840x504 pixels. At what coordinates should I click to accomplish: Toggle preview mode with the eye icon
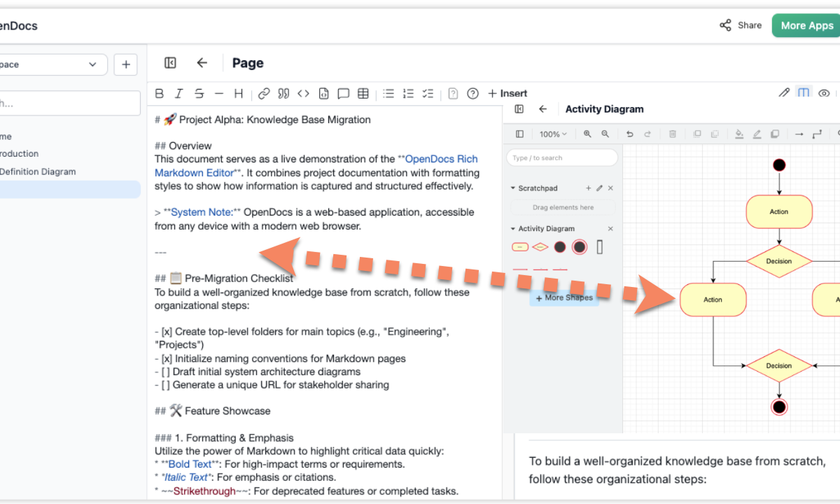pyautogui.click(x=824, y=92)
